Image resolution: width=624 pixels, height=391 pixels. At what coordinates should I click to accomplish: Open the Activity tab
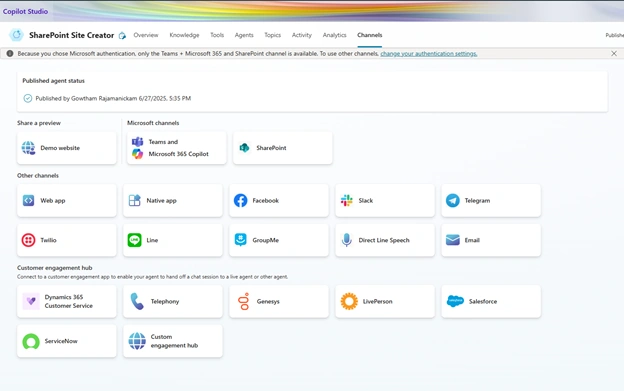[302, 35]
